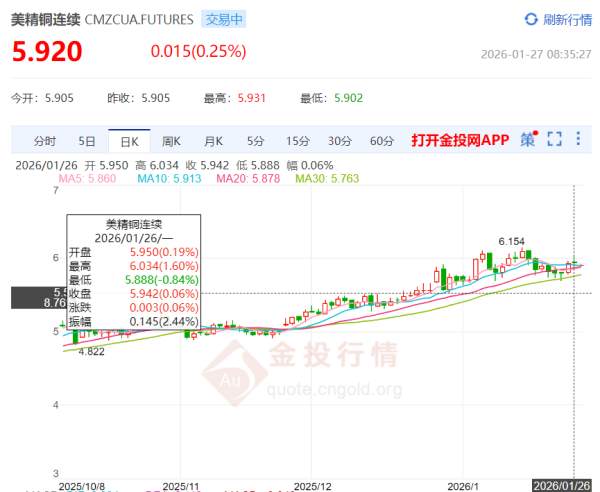Click the CMZCUA.FUTURES ticker code
The width and height of the screenshot is (600, 492).
coord(139,20)
